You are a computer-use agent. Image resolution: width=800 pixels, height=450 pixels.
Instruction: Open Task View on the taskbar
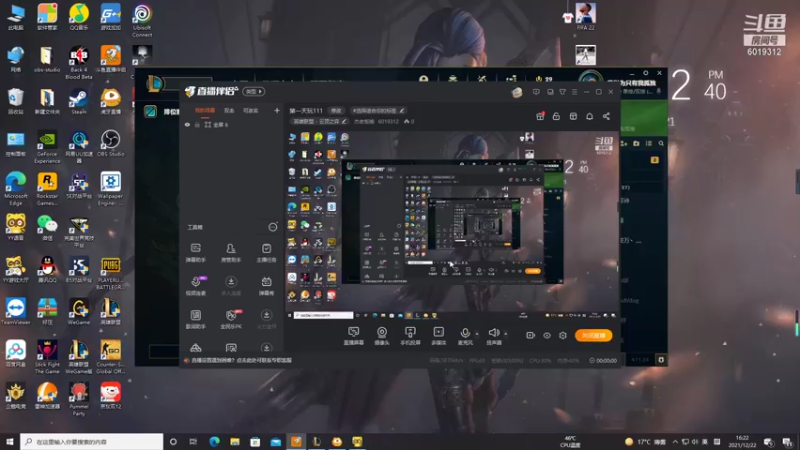click(x=193, y=442)
